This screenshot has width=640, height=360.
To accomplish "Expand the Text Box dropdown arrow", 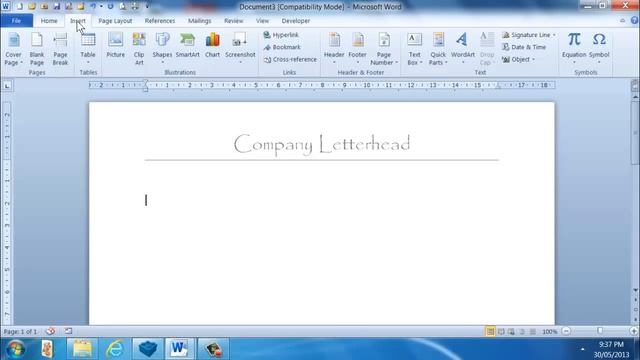I will click(x=421, y=63).
